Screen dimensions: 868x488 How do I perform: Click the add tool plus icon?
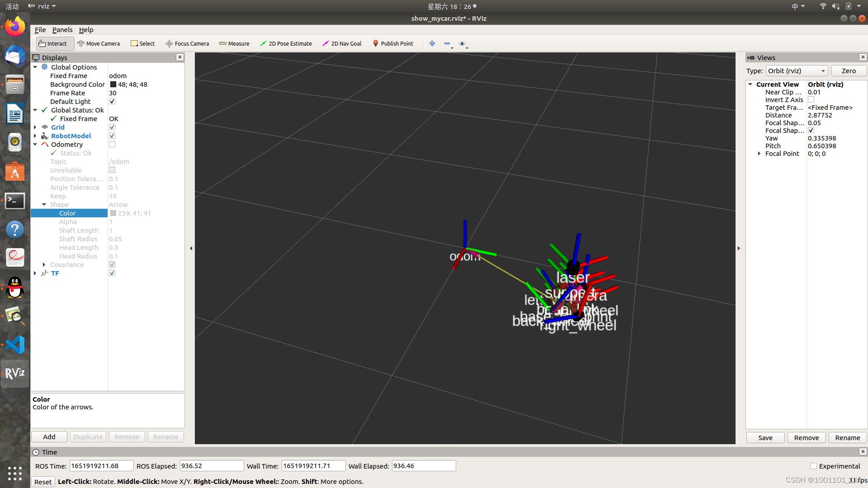point(432,43)
